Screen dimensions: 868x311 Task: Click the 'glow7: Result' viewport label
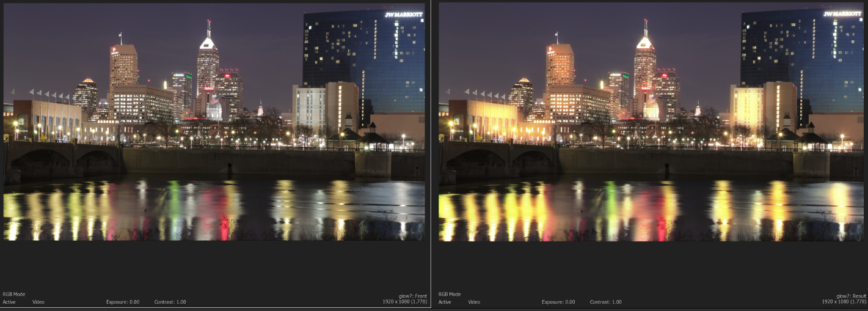coord(851,296)
